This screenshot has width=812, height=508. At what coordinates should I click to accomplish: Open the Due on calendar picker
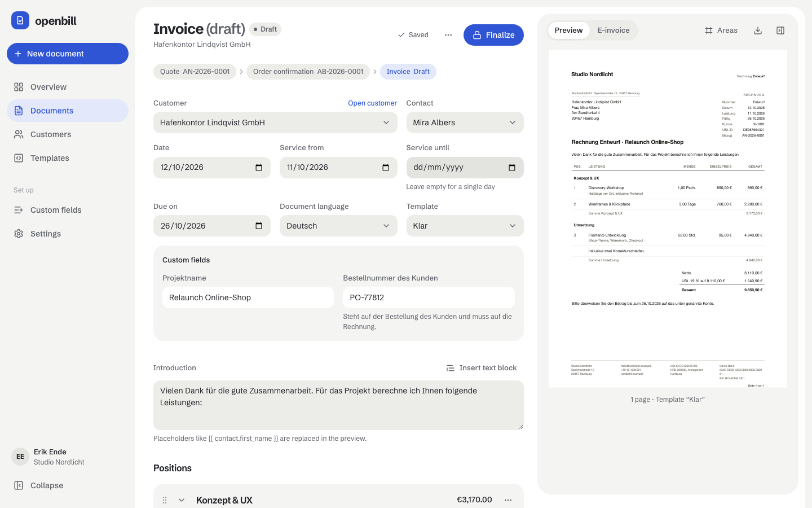[x=259, y=226]
